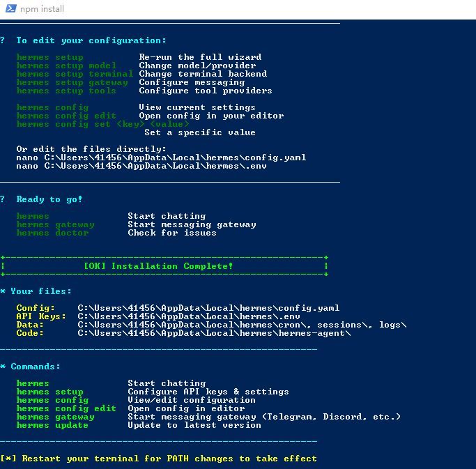The image size is (476, 469).
Task: Click the 'hermes setup model' command text
Action: coord(66,66)
